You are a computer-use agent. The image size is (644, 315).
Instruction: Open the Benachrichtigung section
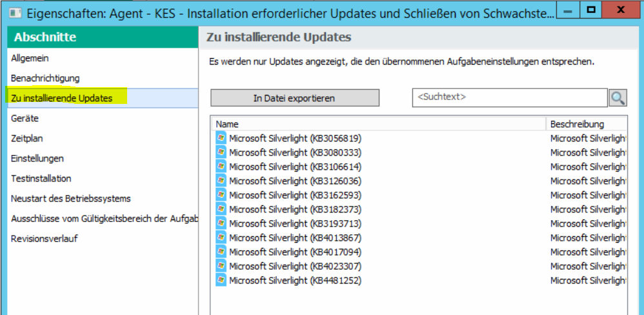coord(103,78)
